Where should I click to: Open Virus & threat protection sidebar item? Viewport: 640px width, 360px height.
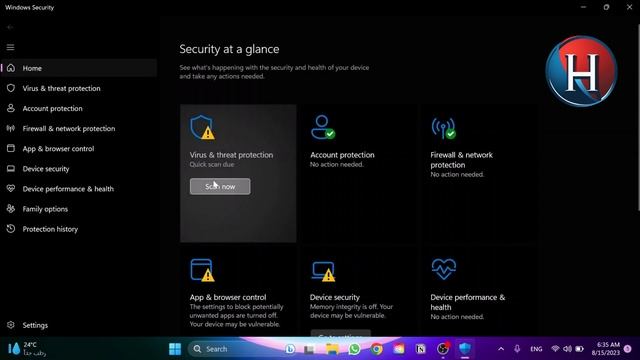pyautogui.click(x=79, y=88)
